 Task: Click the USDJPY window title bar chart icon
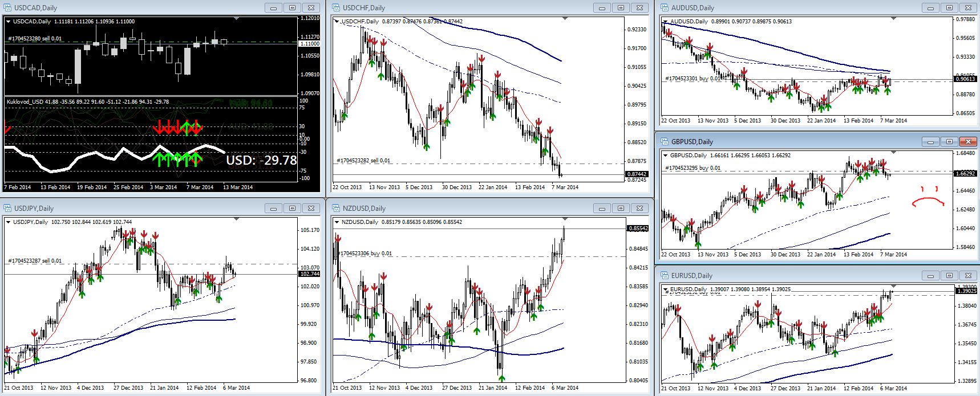click(7, 209)
